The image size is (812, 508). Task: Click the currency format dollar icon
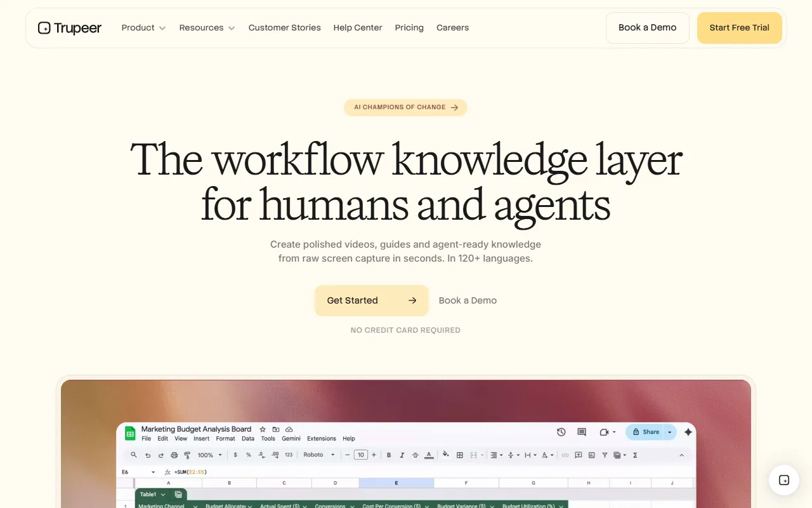click(235, 455)
